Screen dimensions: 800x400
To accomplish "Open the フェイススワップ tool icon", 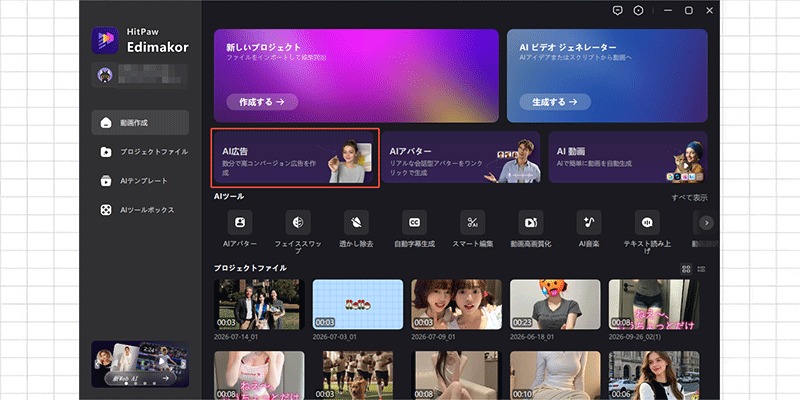I will point(298,222).
